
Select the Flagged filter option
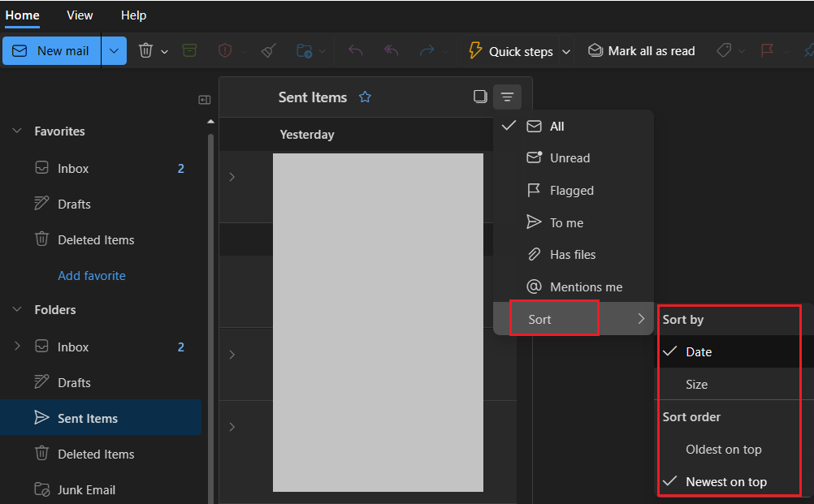click(573, 190)
